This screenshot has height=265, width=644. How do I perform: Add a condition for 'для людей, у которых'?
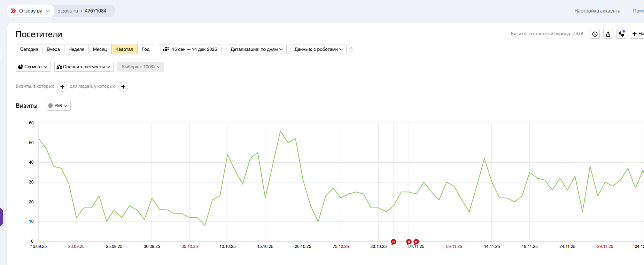click(x=123, y=87)
